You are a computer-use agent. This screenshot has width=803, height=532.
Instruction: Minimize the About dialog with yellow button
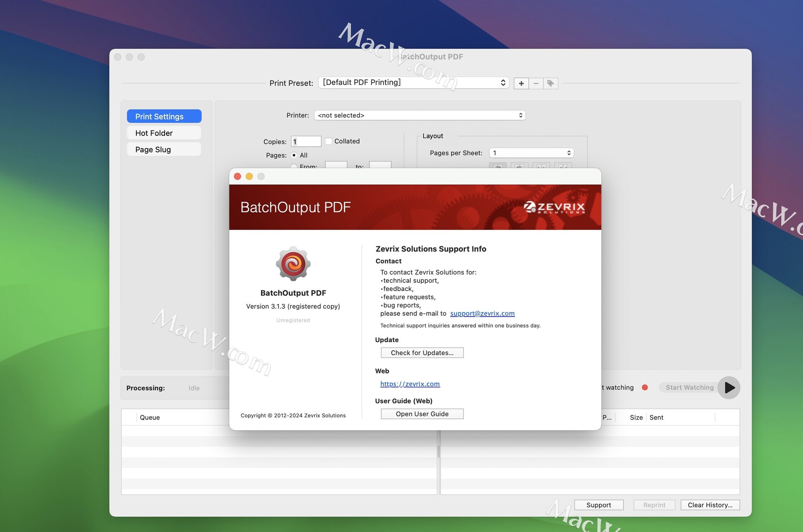pos(249,176)
